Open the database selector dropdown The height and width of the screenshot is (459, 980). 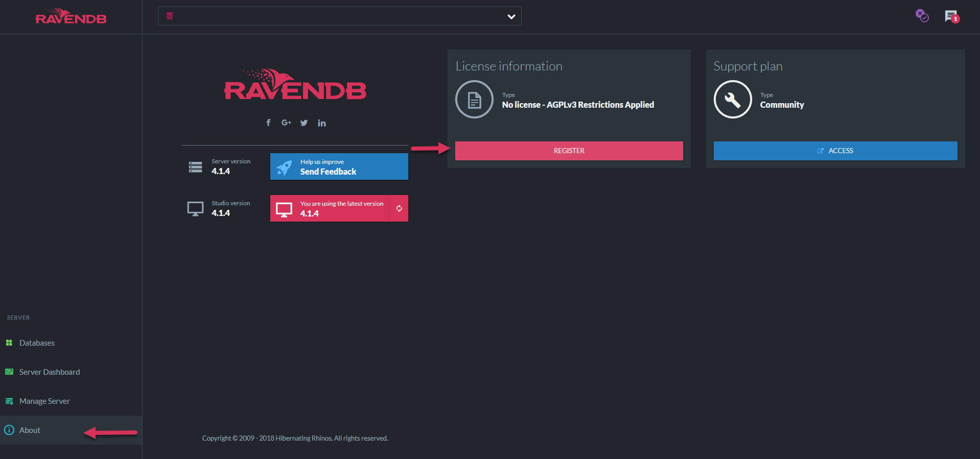pos(339,16)
